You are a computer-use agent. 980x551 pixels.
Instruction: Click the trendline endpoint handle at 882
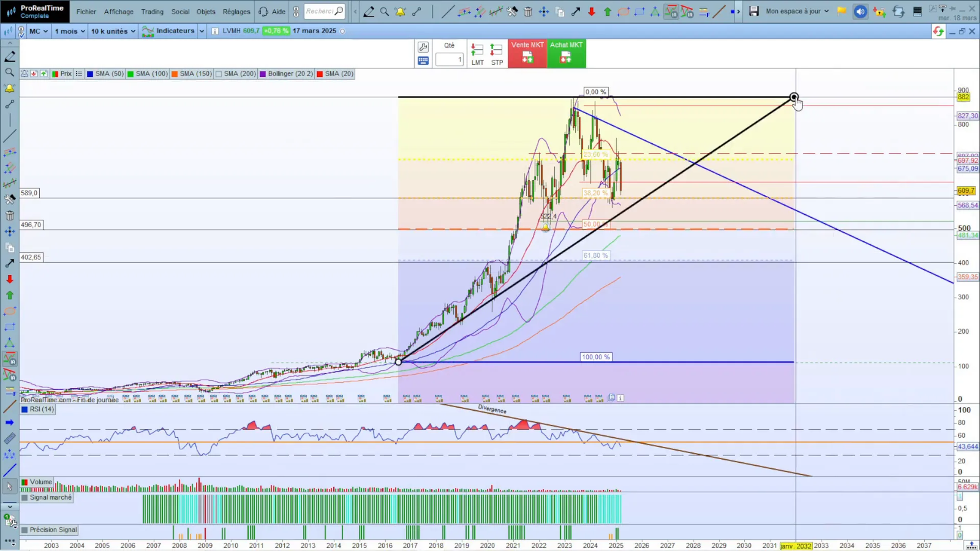[x=794, y=97]
